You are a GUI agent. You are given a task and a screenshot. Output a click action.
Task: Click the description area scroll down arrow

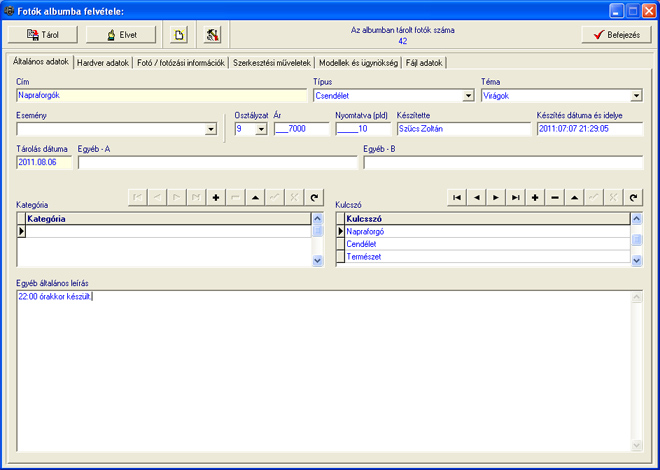[x=636, y=445]
